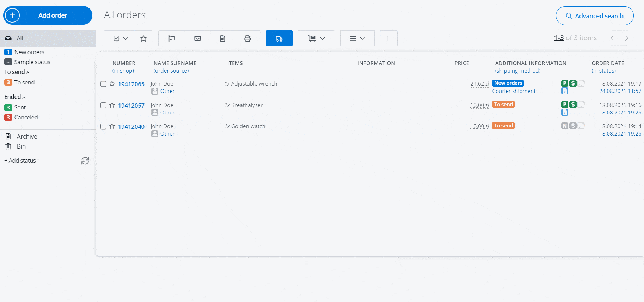Click blue document icon on order 19412057
Image resolution: width=644 pixels, height=302 pixels.
pyautogui.click(x=565, y=112)
